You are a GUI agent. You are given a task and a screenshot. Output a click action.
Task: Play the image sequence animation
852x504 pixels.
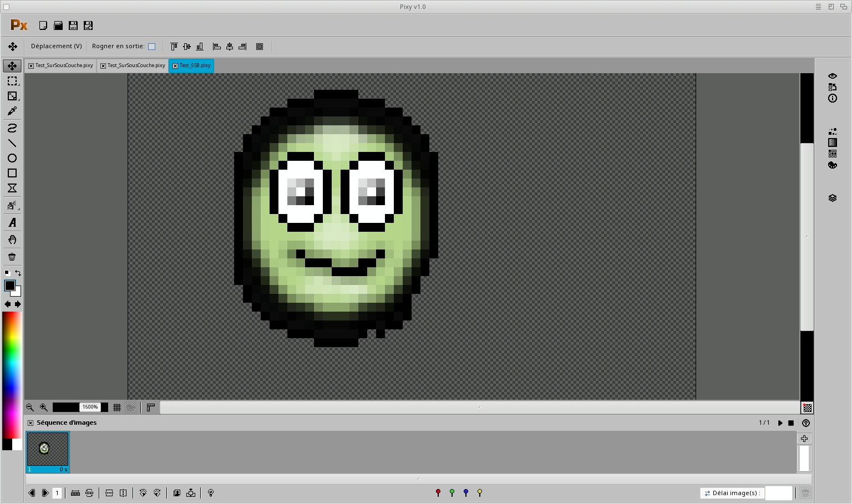[780, 423]
